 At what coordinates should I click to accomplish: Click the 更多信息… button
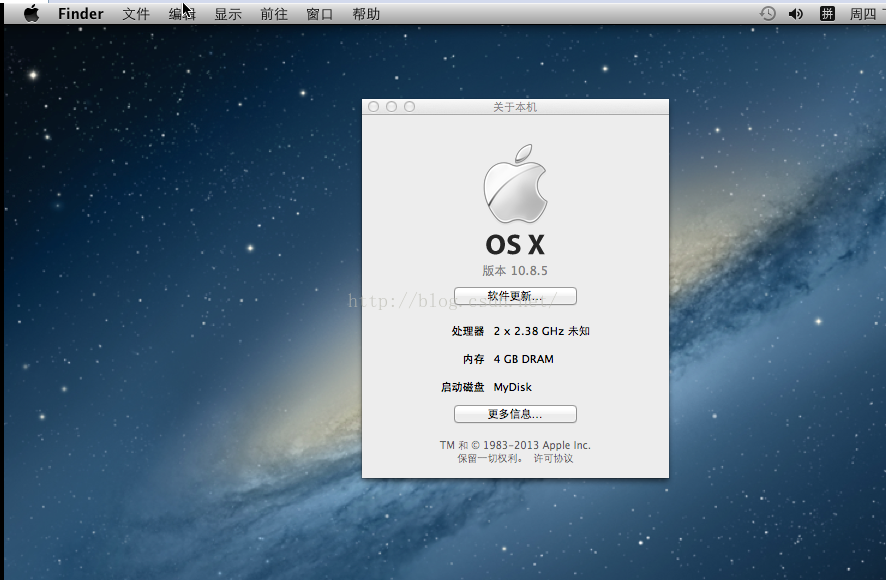coord(515,414)
